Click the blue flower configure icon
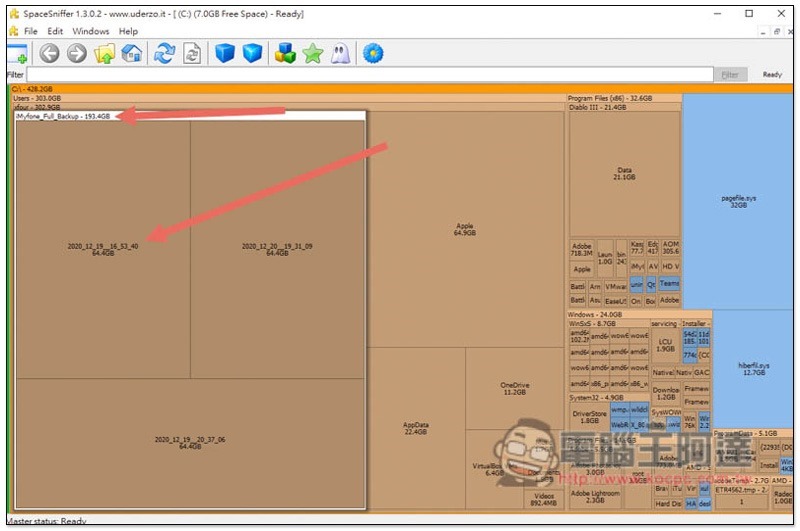This screenshot has width=800, height=531. point(373,53)
